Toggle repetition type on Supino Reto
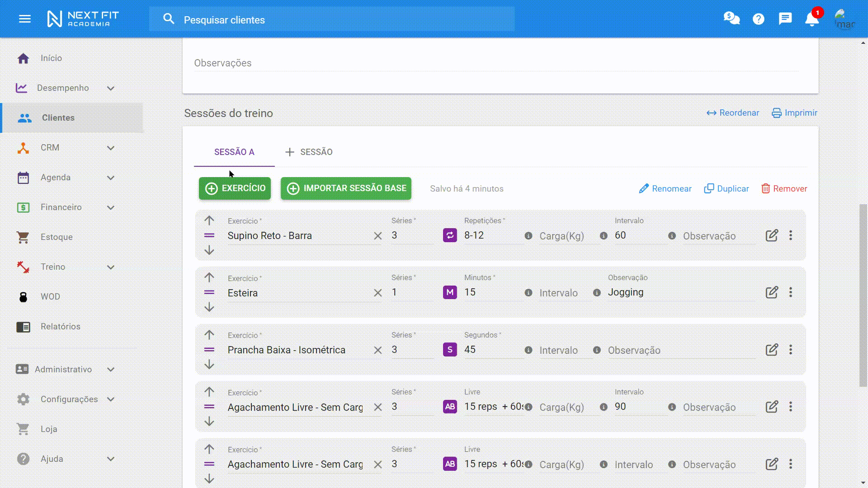 pos(449,235)
